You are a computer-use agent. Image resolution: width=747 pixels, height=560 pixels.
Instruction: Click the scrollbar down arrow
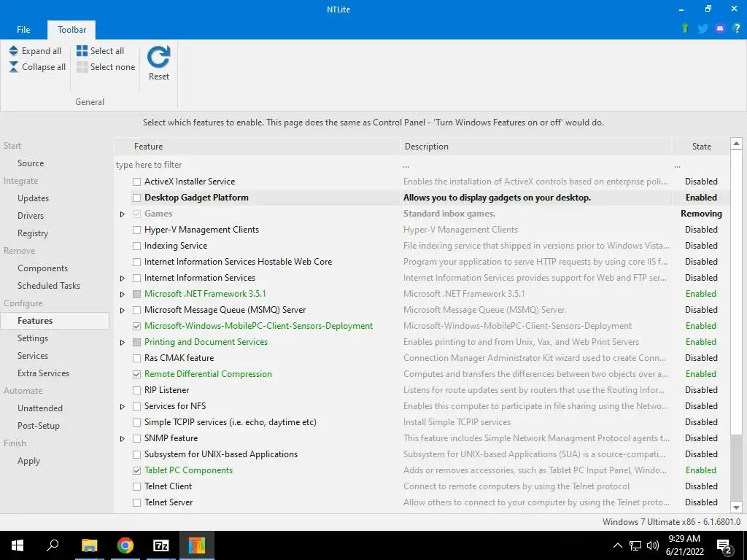click(737, 507)
